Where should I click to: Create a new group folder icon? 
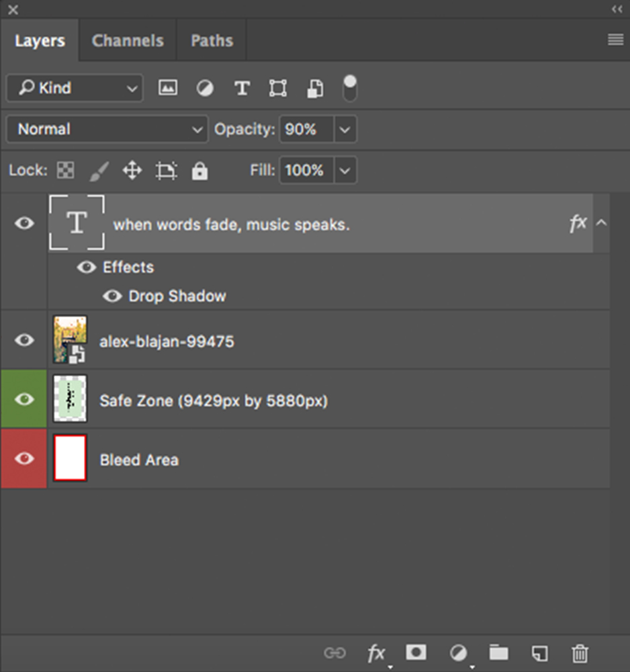(x=498, y=653)
